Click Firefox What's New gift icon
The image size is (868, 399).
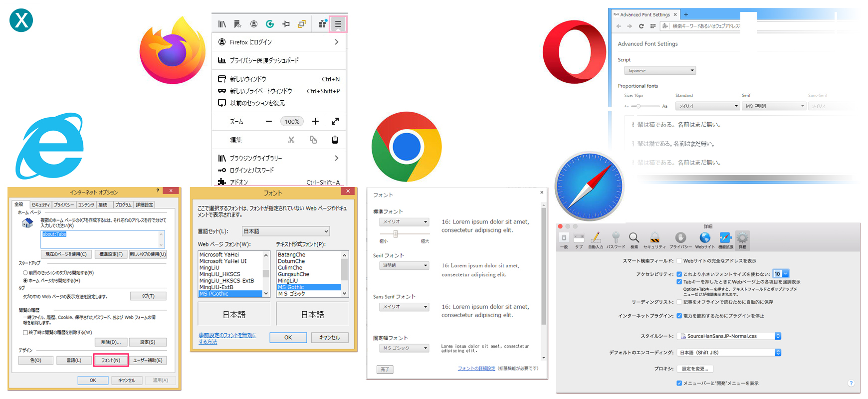322,23
